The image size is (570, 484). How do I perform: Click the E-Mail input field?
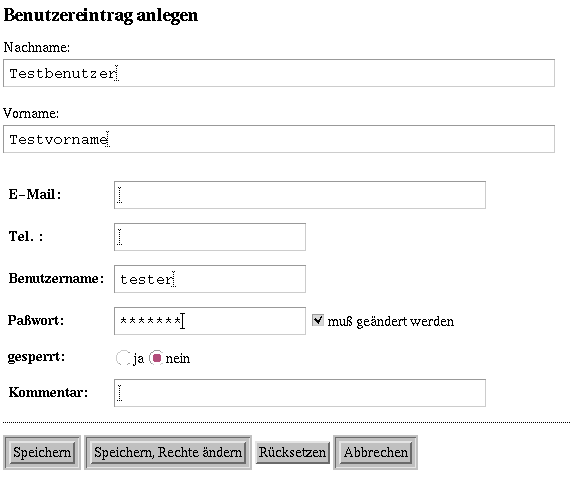pyautogui.click(x=300, y=195)
